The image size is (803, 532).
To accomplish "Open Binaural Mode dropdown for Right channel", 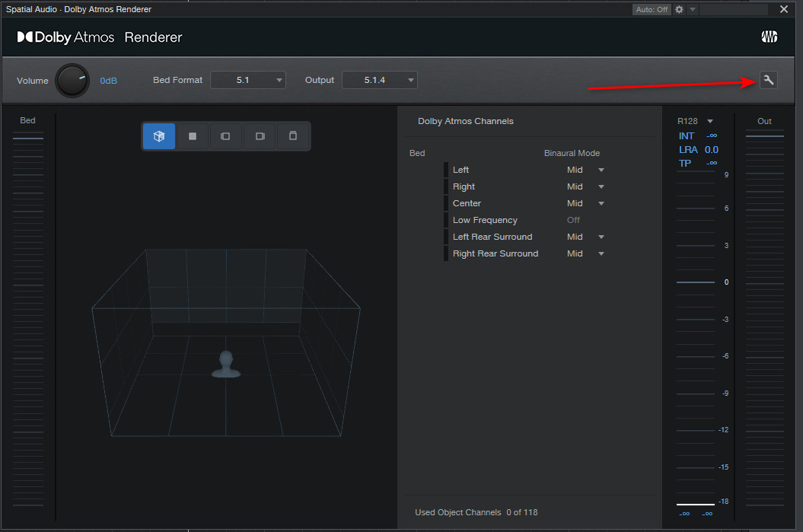I will click(x=601, y=187).
